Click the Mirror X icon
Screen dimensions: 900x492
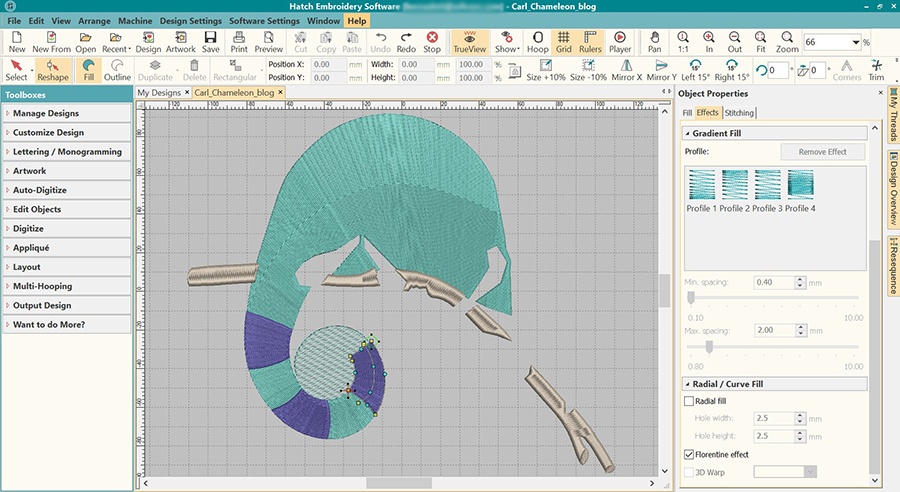click(x=626, y=70)
